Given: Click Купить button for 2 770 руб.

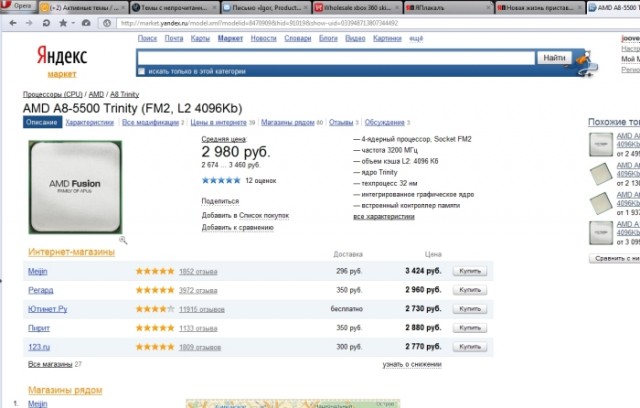Looking at the screenshot, I should pyautogui.click(x=470, y=346).
